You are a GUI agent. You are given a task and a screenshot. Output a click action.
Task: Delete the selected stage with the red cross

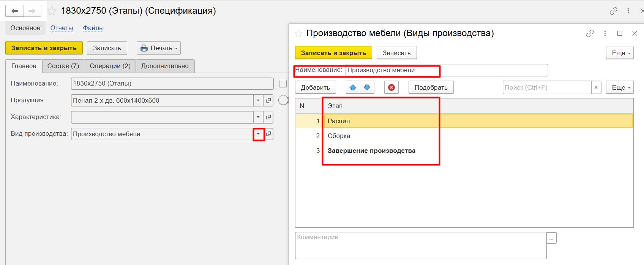click(x=391, y=87)
